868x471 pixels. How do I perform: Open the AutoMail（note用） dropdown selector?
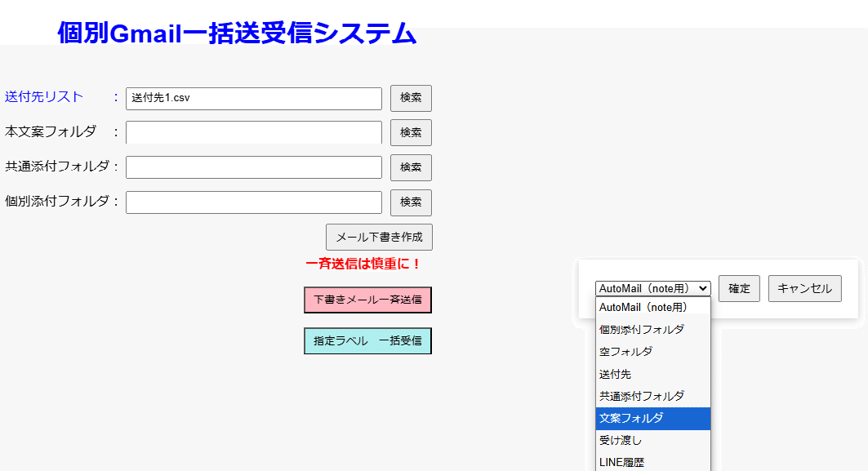click(x=653, y=288)
